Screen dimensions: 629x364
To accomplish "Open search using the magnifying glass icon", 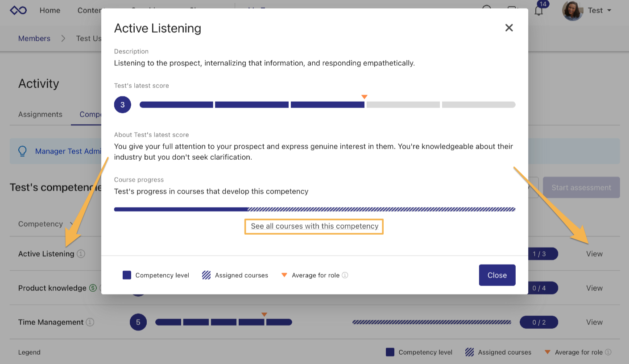I will [487, 10].
